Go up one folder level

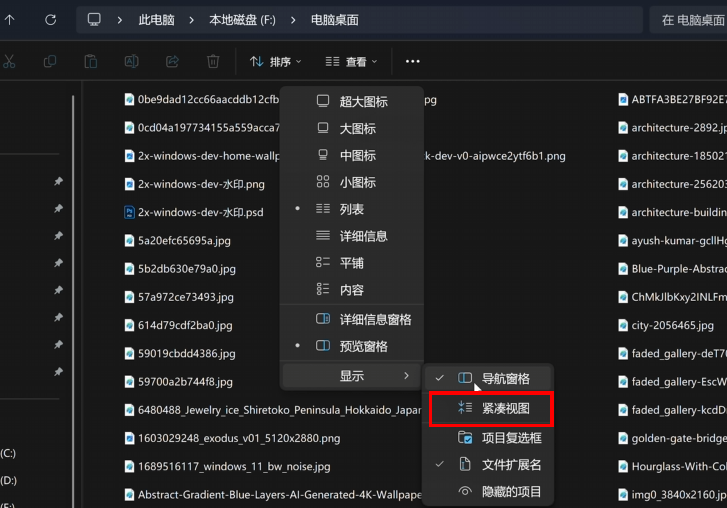coord(9,19)
